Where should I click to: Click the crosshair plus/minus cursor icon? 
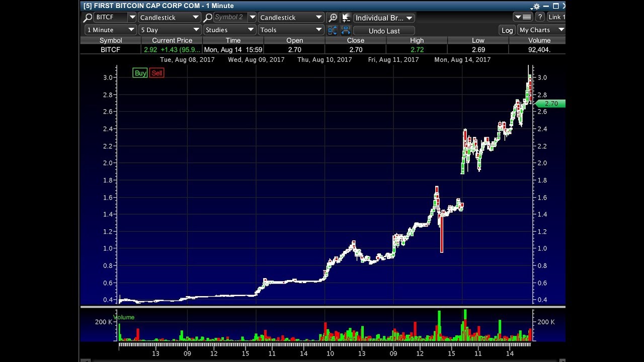[346, 18]
